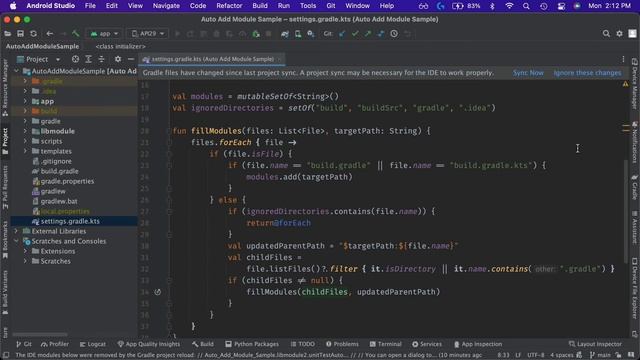
Task: Click the warning indicator in editor corner
Action: coord(625,84)
